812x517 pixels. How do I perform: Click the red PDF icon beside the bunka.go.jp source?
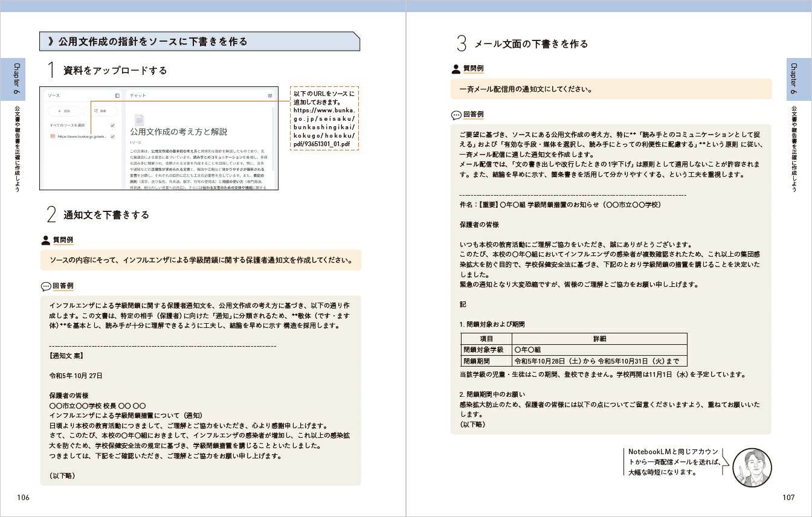(x=53, y=137)
